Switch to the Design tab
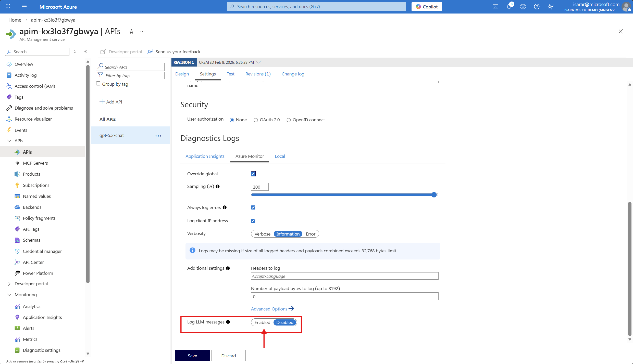This screenshot has width=633, height=364. [x=182, y=74]
